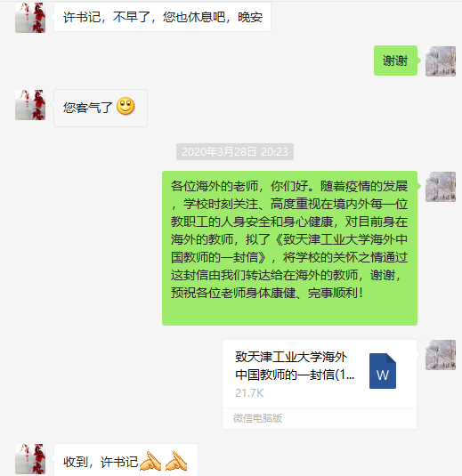Click the 微信电脑版 label under attachment
Viewport: 462px width, 476px height.
(x=257, y=418)
